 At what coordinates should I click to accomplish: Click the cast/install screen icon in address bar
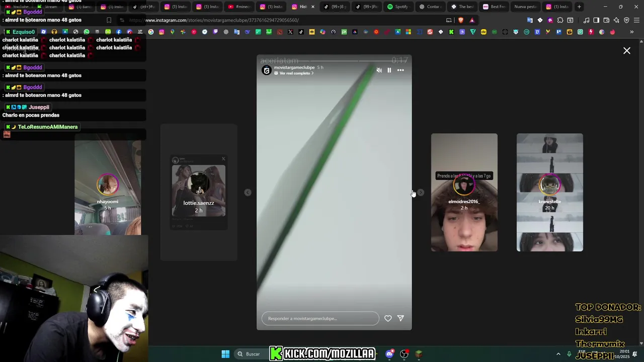(449, 20)
